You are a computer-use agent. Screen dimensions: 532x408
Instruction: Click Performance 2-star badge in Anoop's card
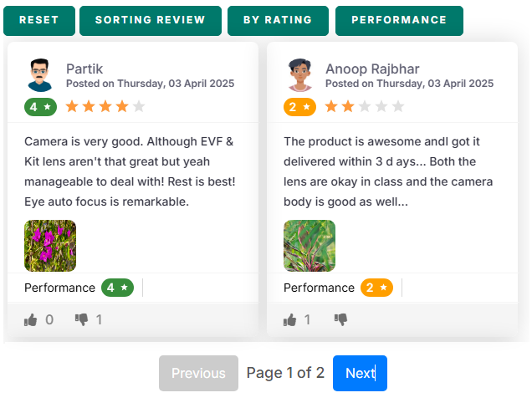pos(376,288)
